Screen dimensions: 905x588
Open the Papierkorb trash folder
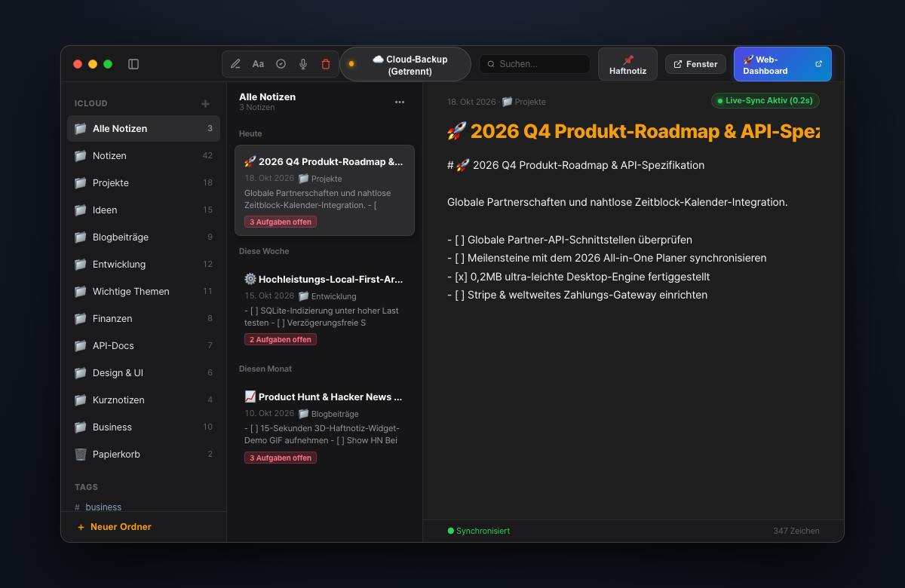[x=143, y=454]
